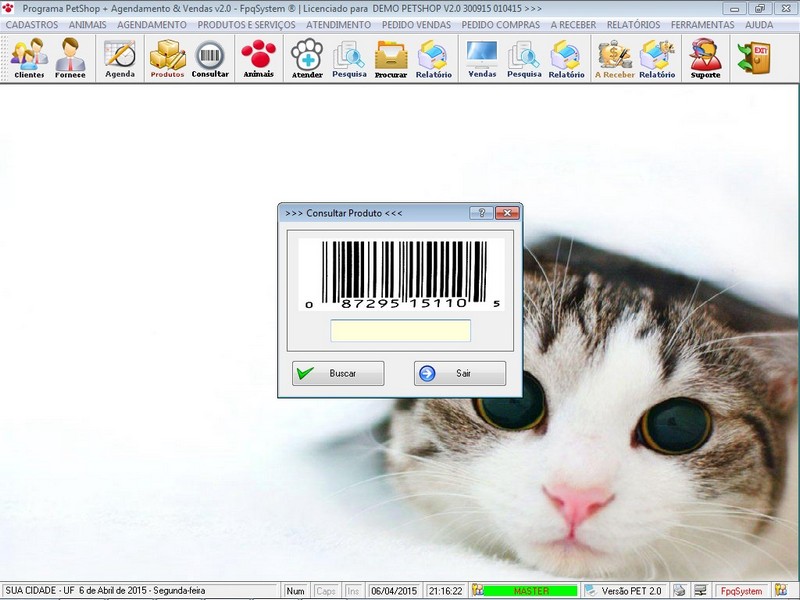Restore down the main window
This screenshot has width=800, height=600.
click(x=760, y=8)
